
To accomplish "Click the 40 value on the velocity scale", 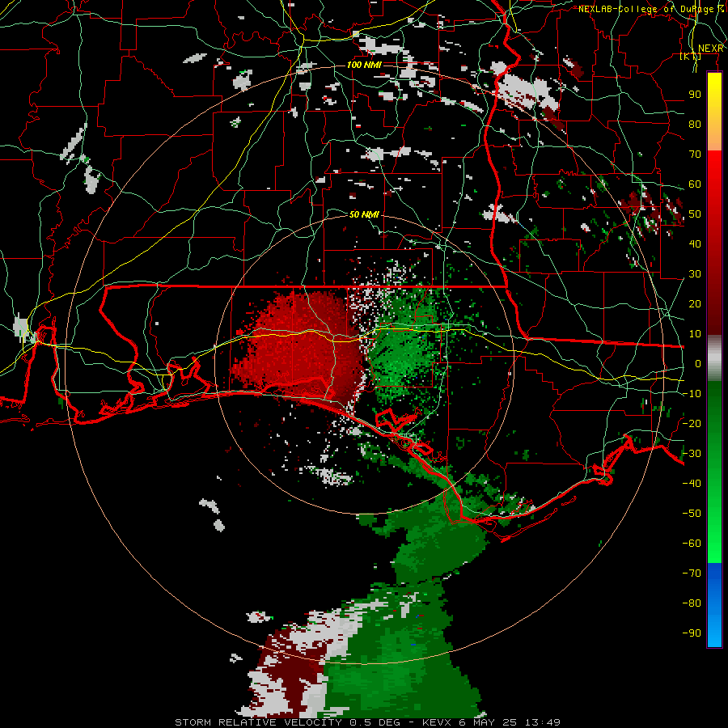I will (695, 243).
